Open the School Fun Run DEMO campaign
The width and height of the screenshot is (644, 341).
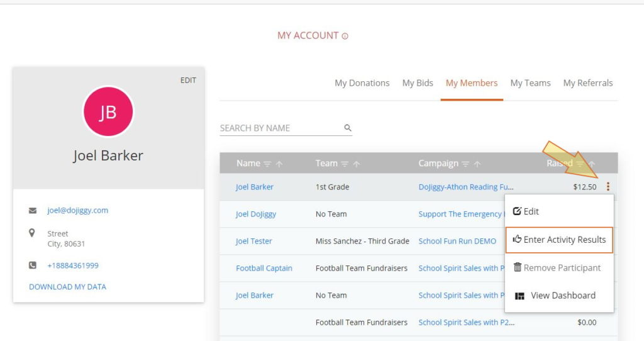(457, 241)
